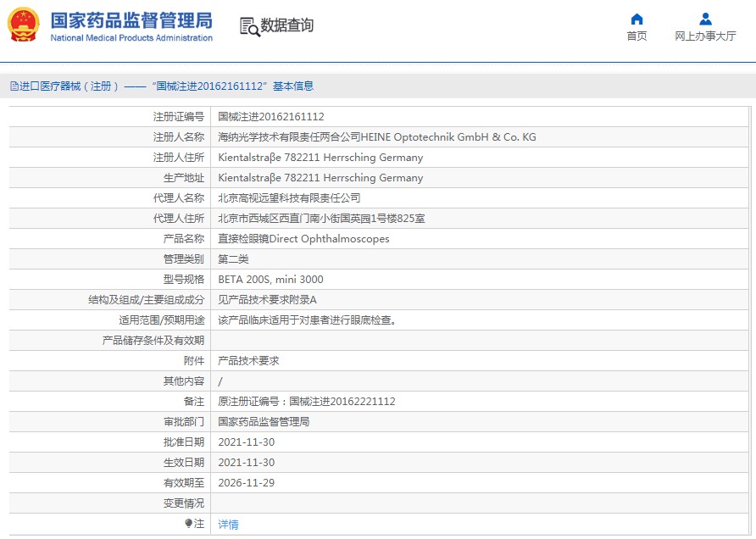Click National Medical Products Administration text
The width and height of the screenshot is (756, 539).
(131, 37)
